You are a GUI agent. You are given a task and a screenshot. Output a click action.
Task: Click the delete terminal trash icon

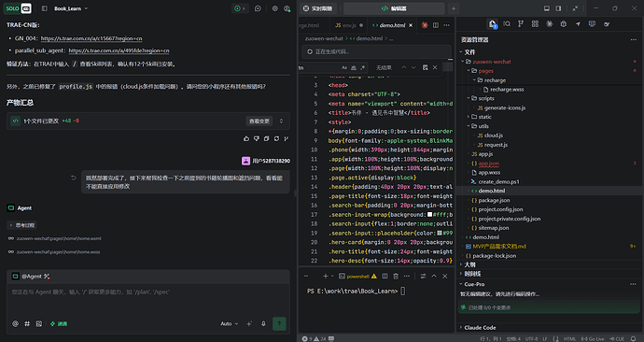click(396, 277)
